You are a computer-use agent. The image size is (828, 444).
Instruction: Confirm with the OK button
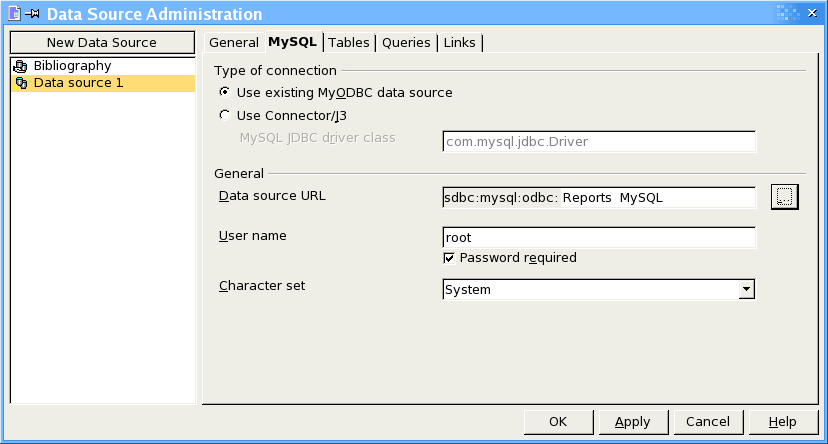coord(558,422)
